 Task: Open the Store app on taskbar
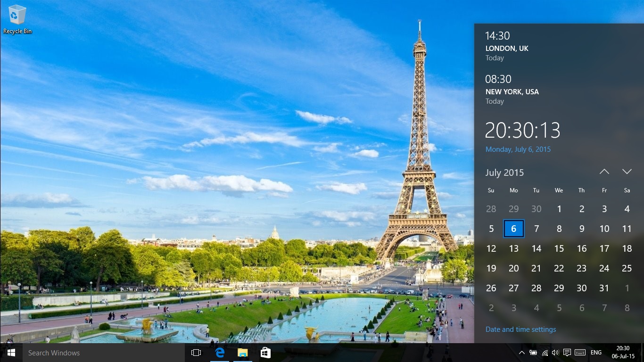click(265, 353)
